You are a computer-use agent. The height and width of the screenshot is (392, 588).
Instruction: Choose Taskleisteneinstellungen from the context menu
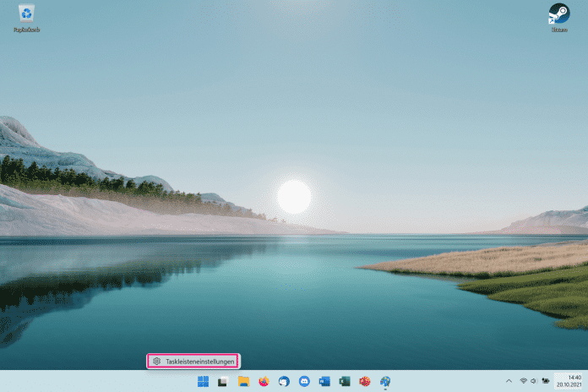click(x=199, y=361)
